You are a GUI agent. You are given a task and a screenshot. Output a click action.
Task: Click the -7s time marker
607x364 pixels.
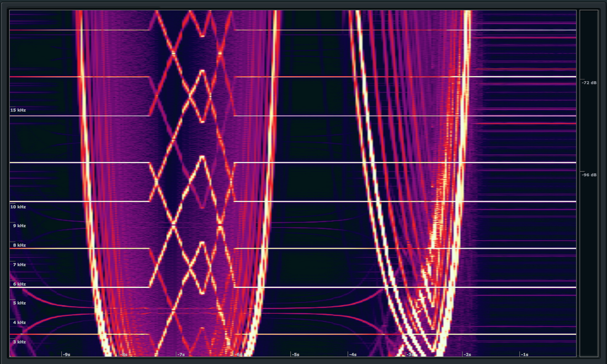[x=179, y=355]
